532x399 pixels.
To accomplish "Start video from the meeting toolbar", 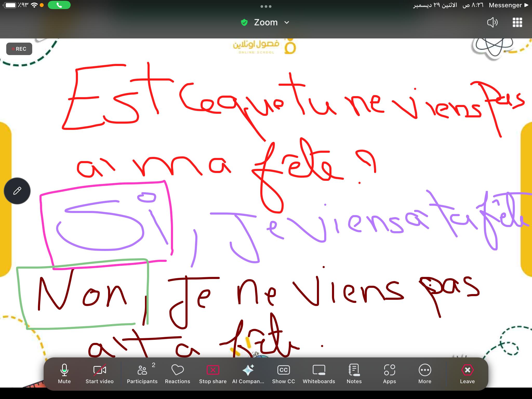I will point(99,374).
